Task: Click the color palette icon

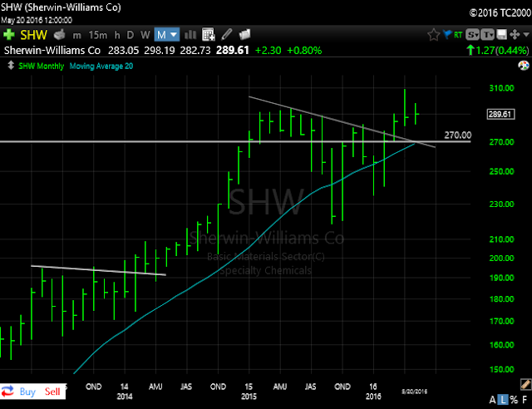Action: [524, 66]
